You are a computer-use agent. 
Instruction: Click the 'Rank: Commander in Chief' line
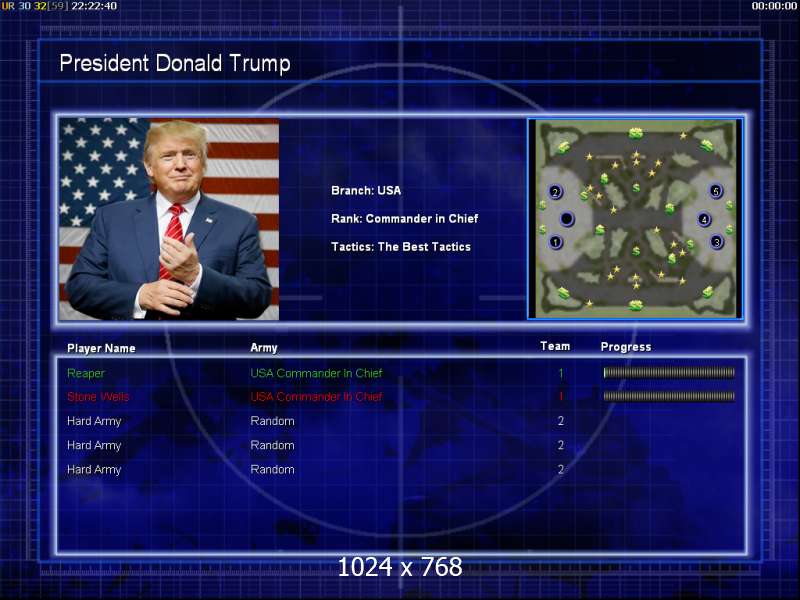pyautogui.click(x=405, y=218)
